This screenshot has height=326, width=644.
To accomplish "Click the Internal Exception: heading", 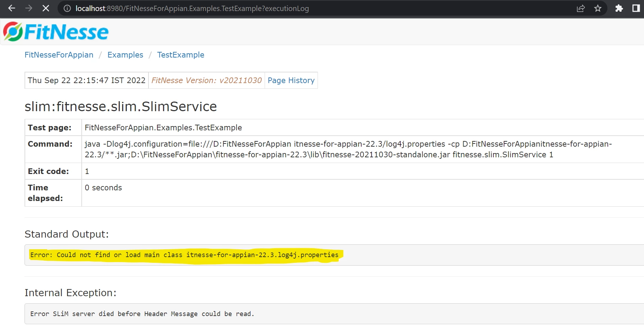I will coord(70,293).
